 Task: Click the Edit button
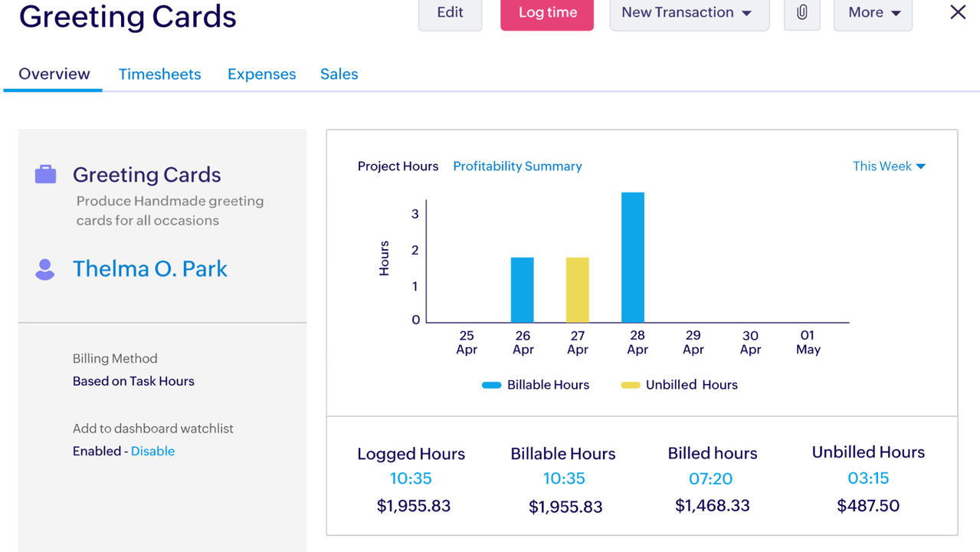pyautogui.click(x=450, y=13)
